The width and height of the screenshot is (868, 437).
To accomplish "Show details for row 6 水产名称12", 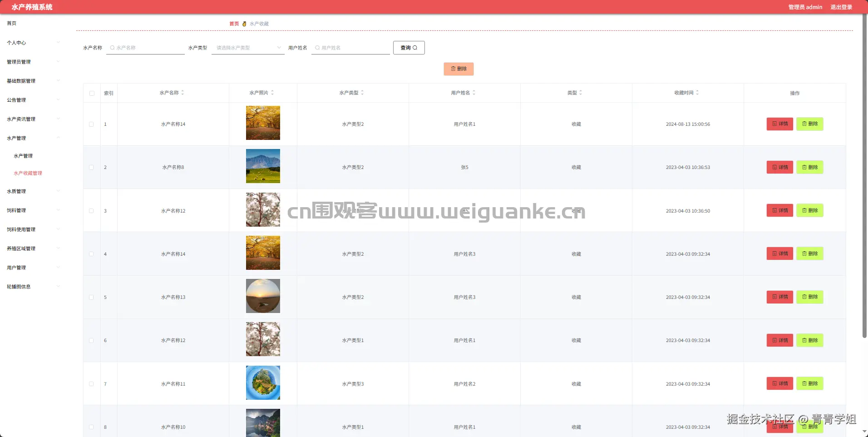I will (x=779, y=340).
